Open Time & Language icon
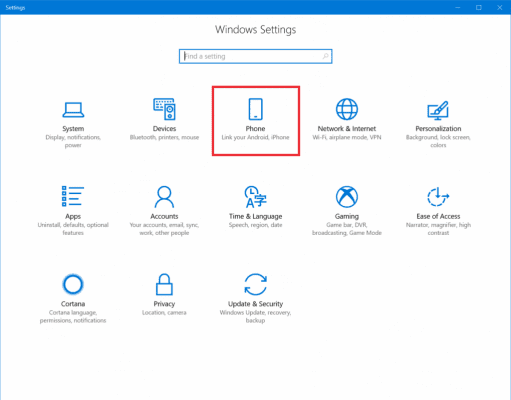 (255, 197)
